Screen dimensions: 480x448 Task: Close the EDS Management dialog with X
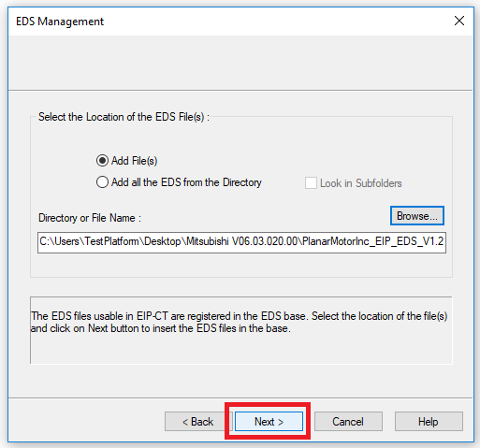(459, 22)
